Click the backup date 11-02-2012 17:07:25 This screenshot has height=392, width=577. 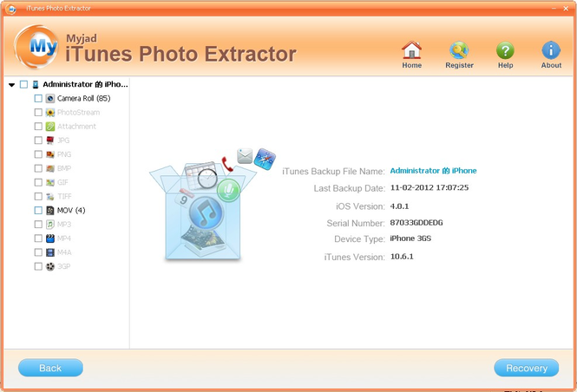[x=429, y=187]
